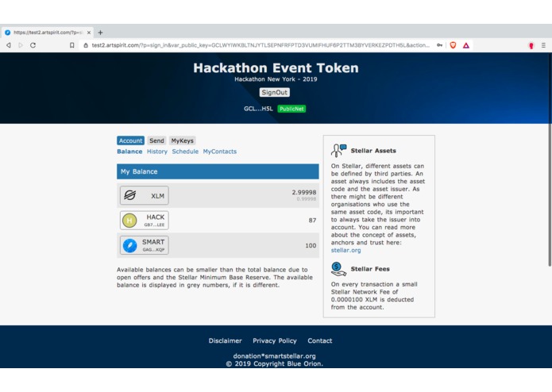552x392 pixels.
Task: Select the Balance sub-tab
Action: 129,152
